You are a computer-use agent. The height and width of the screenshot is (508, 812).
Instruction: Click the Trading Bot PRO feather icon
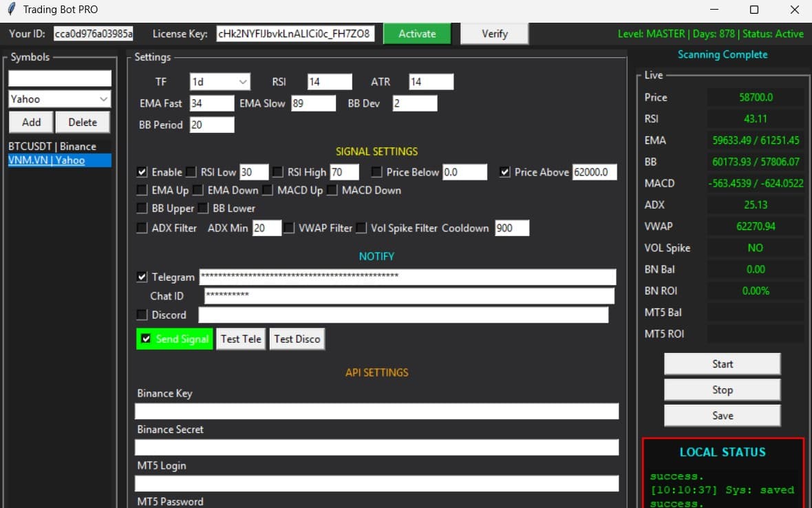(12, 10)
